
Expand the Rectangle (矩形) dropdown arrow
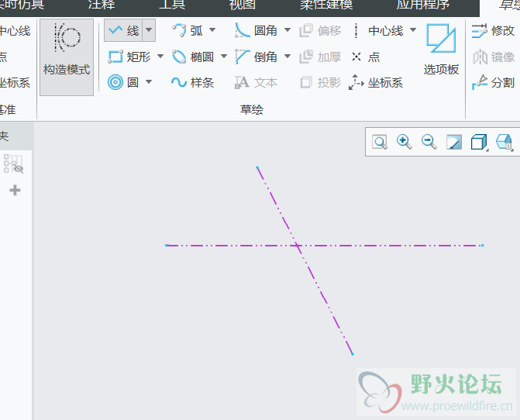coord(160,57)
